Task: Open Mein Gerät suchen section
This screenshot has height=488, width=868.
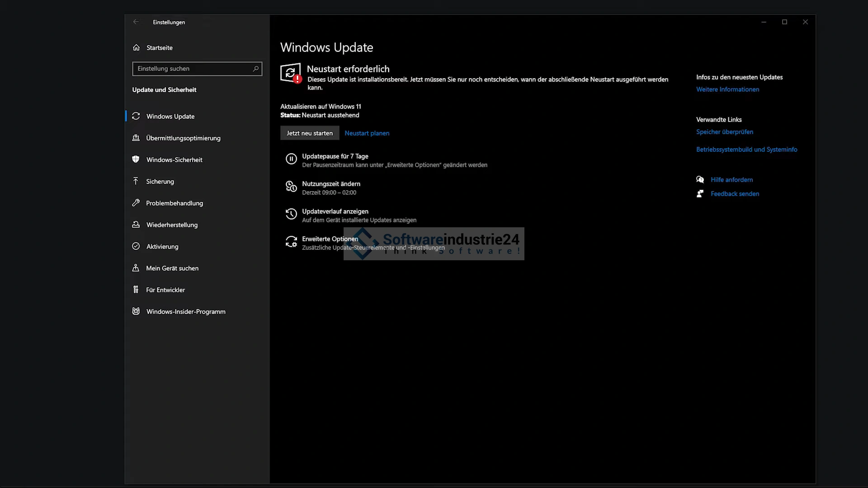Action: [x=172, y=268]
